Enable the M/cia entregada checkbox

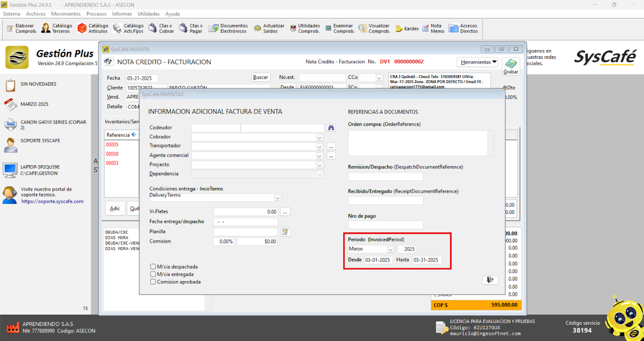pyautogui.click(x=153, y=274)
